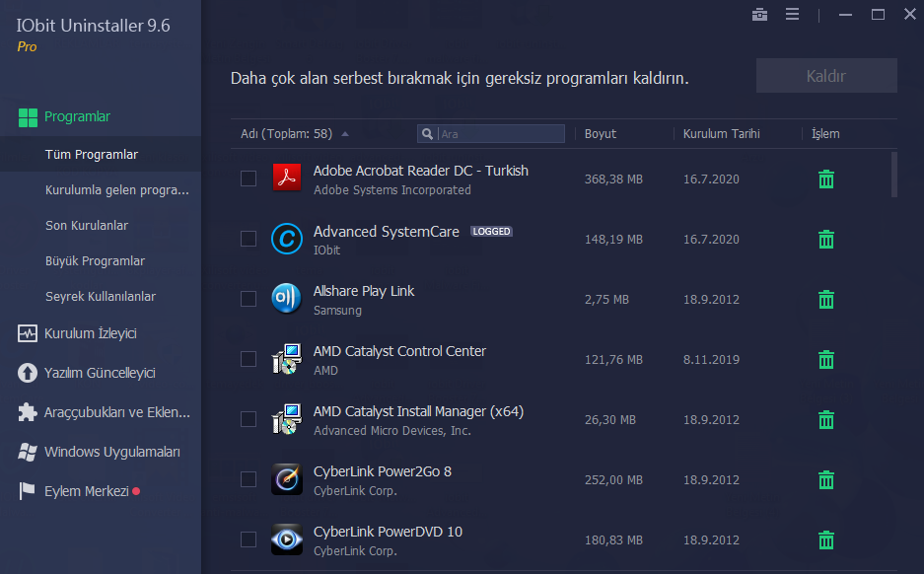Select AMD Catalyst Control Center checkbox
The image size is (924, 574).
click(x=249, y=359)
